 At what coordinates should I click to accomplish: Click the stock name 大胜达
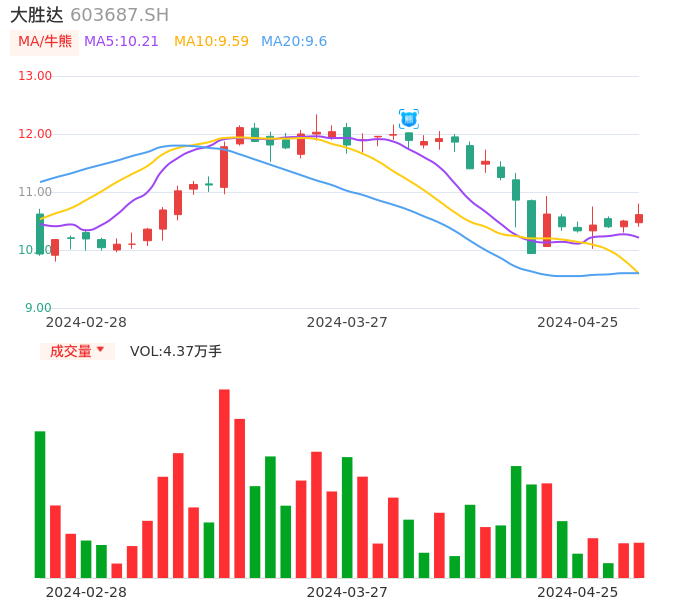coord(36,15)
